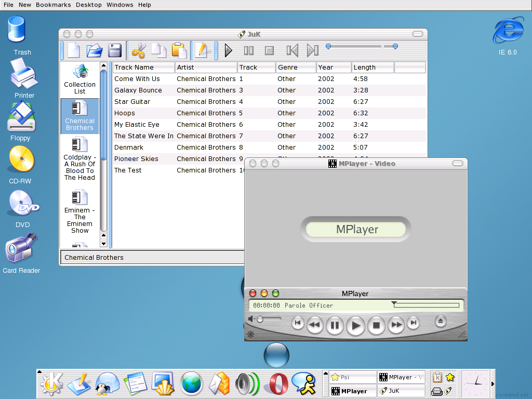
Task: Save using the floppy disk icon in JuK
Action: (115, 50)
